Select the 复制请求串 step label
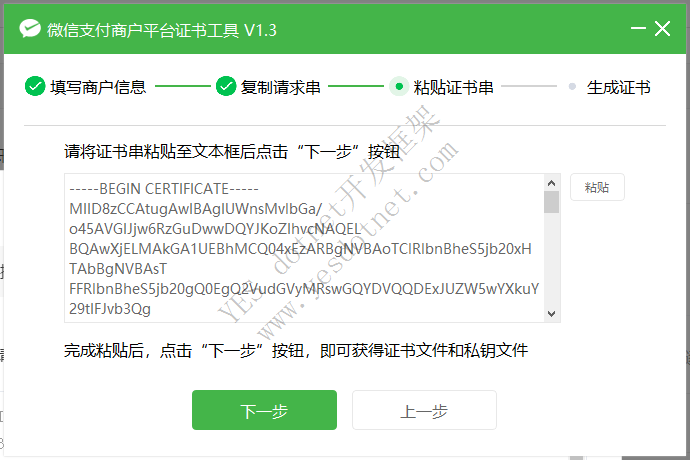690x460 pixels. tap(281, 87)
